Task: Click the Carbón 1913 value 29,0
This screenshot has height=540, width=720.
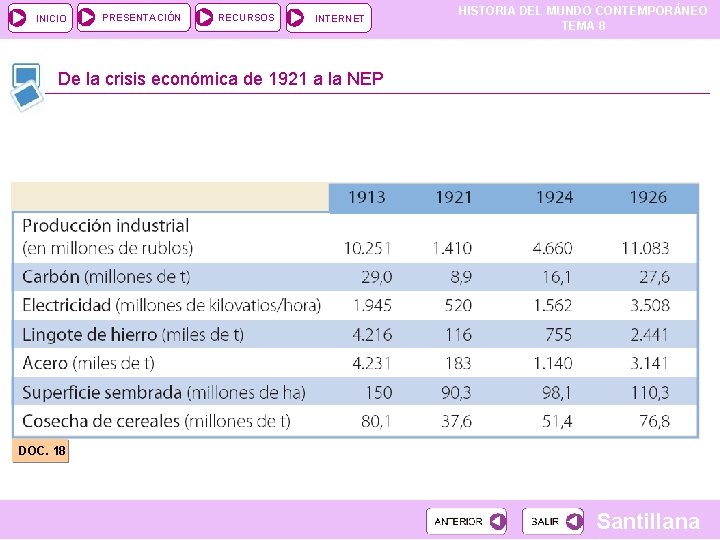Action: 377,277
